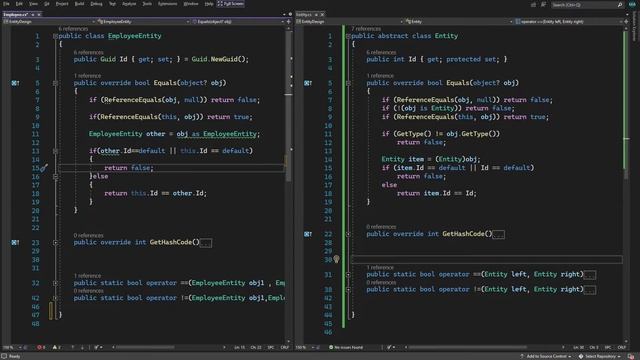Open the Debug menu
The width and height of the screenshot is (640, 360).
[x=96, y=4]
